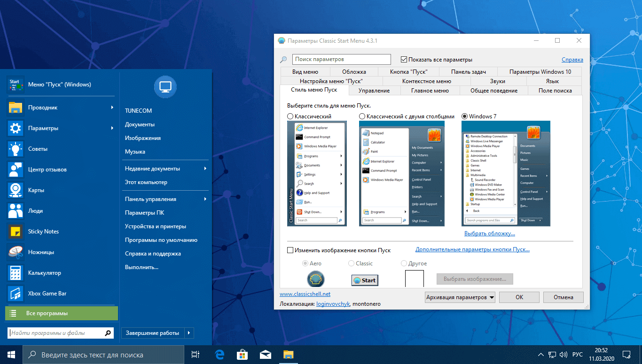Open Microsoft Edge from taskbar
Viewport: 642px width, 364px height.
point(219,355)
